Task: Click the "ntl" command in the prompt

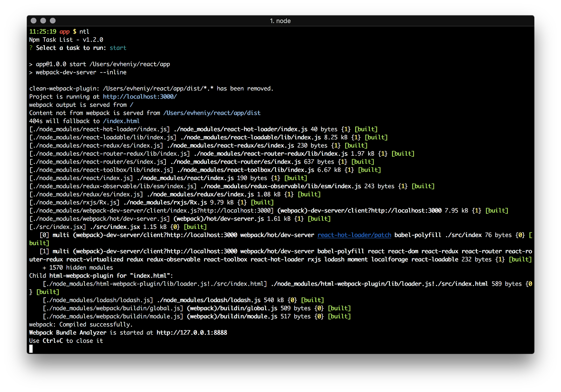Action: click(x=84, y=32)
